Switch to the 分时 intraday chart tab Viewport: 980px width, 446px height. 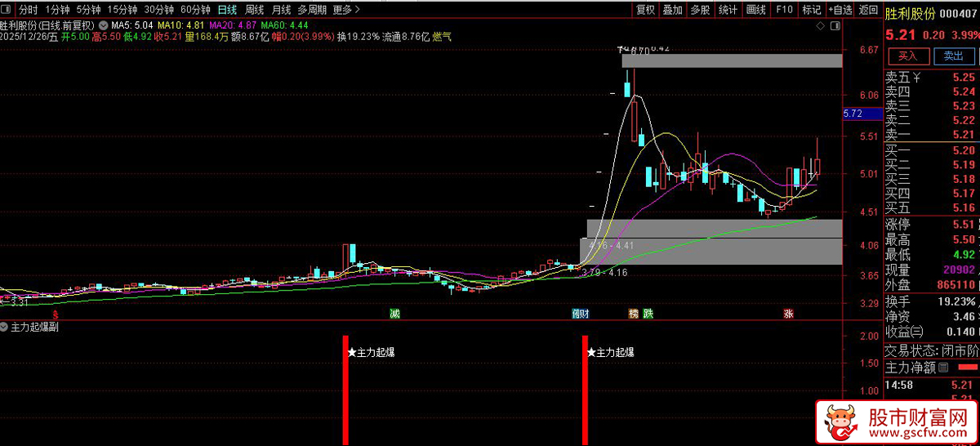(28, 10)
